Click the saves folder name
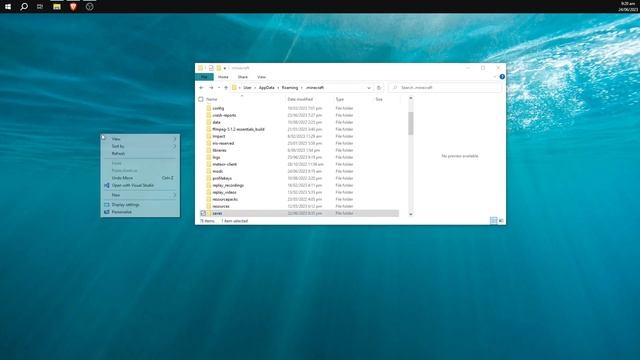The width and height of the screenshot is (640, 360). [x=217, y=213]
